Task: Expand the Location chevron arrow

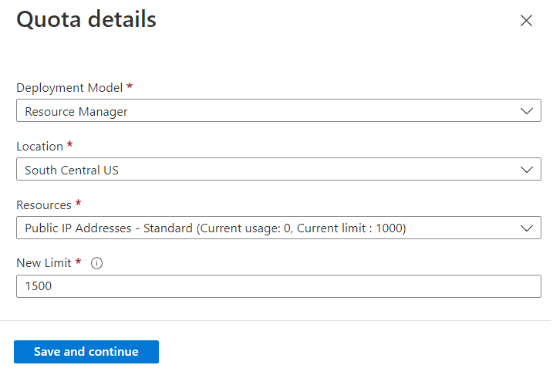Action: (x=526, y=170)
